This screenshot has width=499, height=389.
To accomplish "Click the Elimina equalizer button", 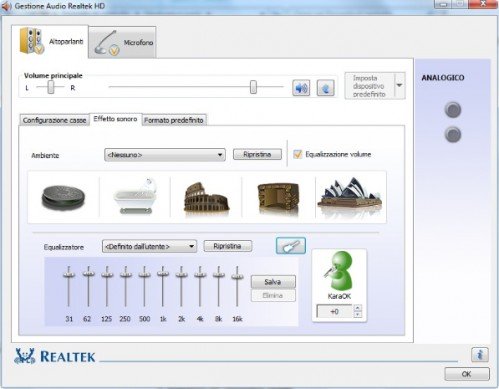I will 273,296.
